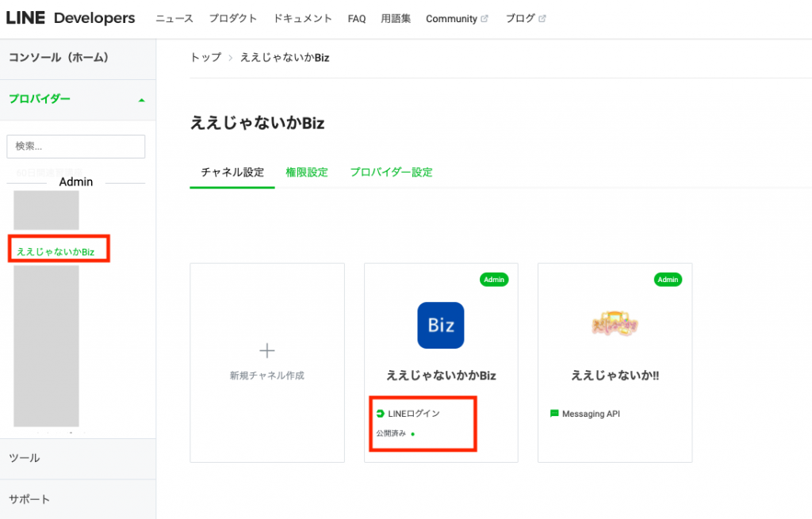Select the チャネル設定 tab
This screenshot has height=519, width=812.
click(232, 172)
